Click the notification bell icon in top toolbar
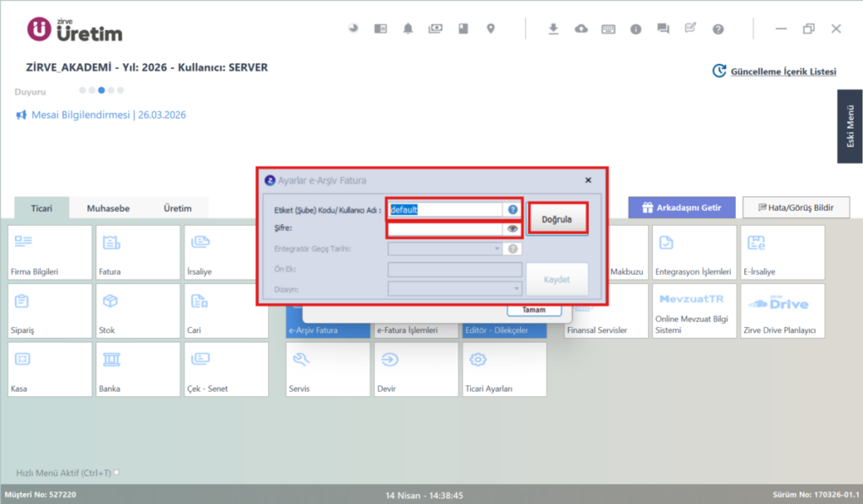The width and height of the screenshot is (863, 504). click(x=408, y=29)
